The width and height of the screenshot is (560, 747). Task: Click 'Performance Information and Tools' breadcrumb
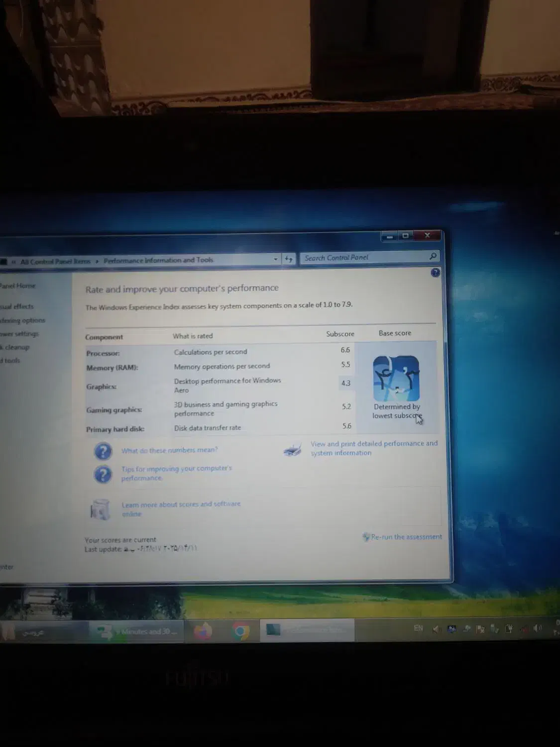[158, 260]
